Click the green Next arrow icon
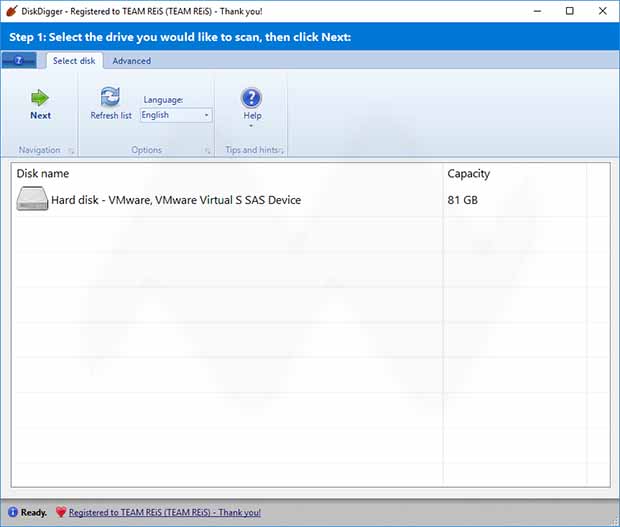 tap(40, 97)
